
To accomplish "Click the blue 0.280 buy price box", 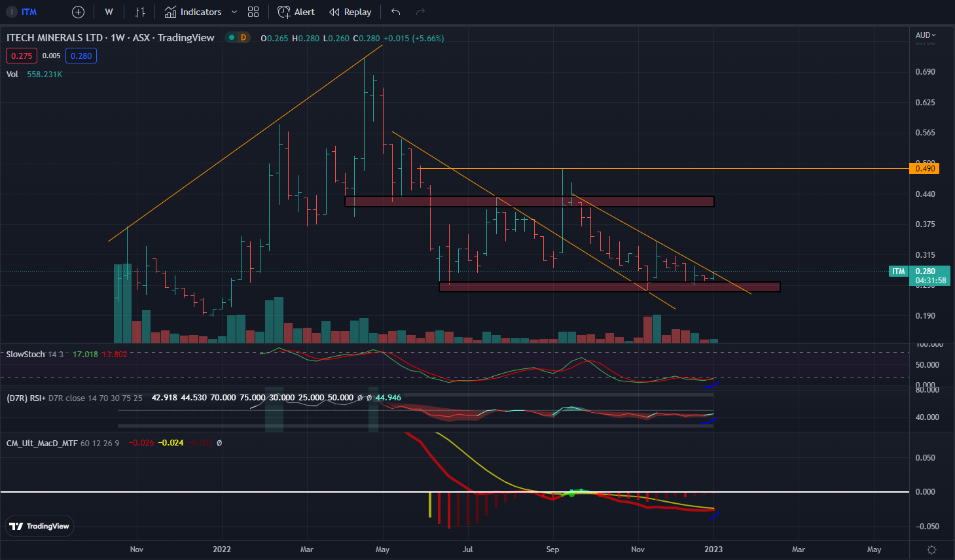I will coord(81,56).
